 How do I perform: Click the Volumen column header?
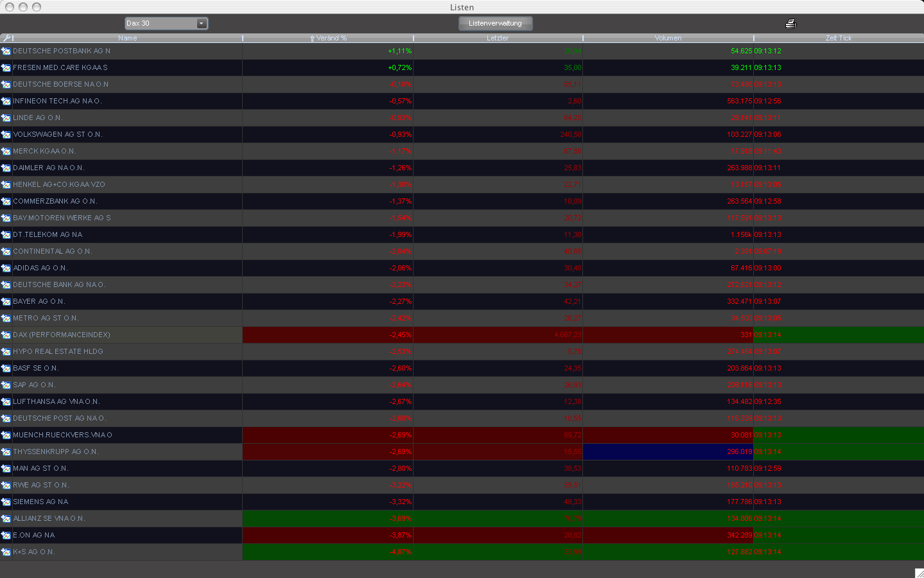pos(668,38)
